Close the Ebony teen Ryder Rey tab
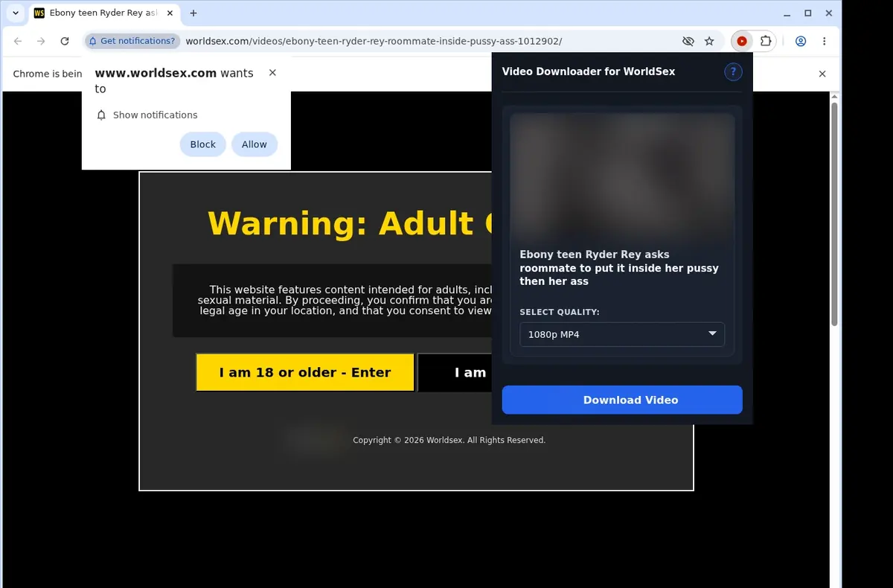The image size is (893, 588). [169, 13]
